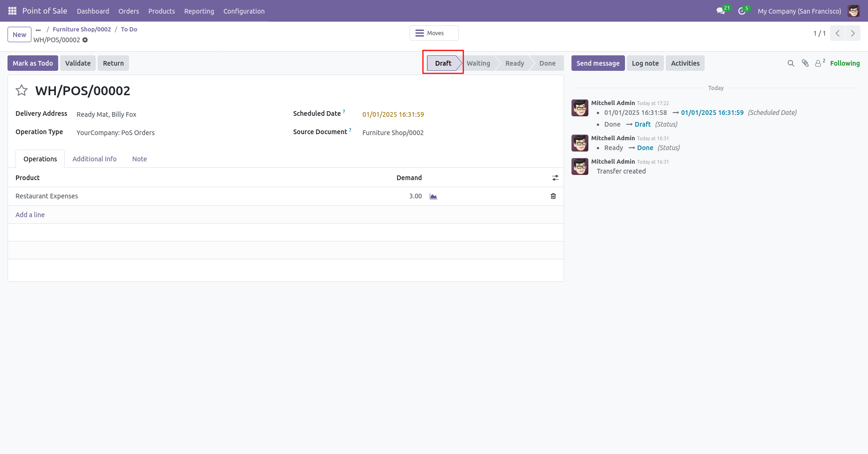868x454 pixels.
Task: Go to previous record arrow
Action: 838,33
